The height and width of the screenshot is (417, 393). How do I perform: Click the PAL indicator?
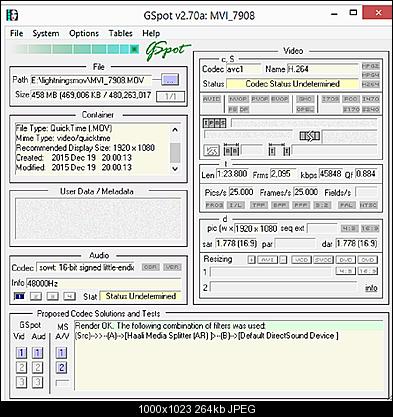coord(347,205)
